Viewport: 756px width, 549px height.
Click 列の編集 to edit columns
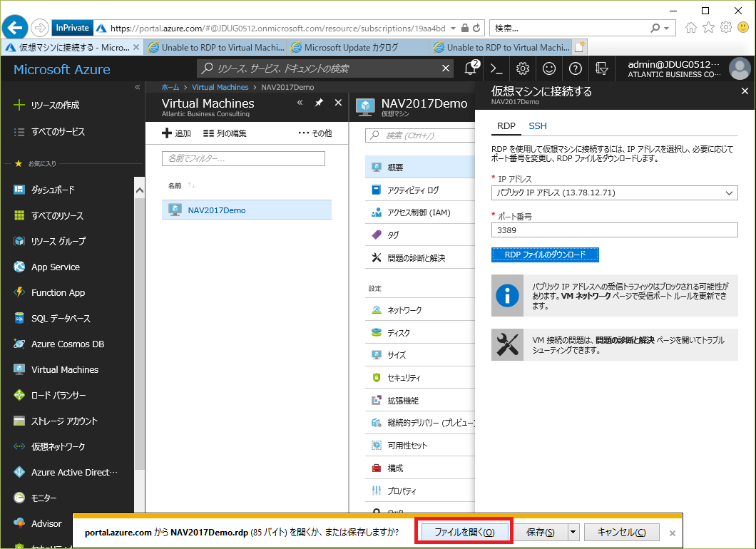pyautogui.click(x=225, y=133)
